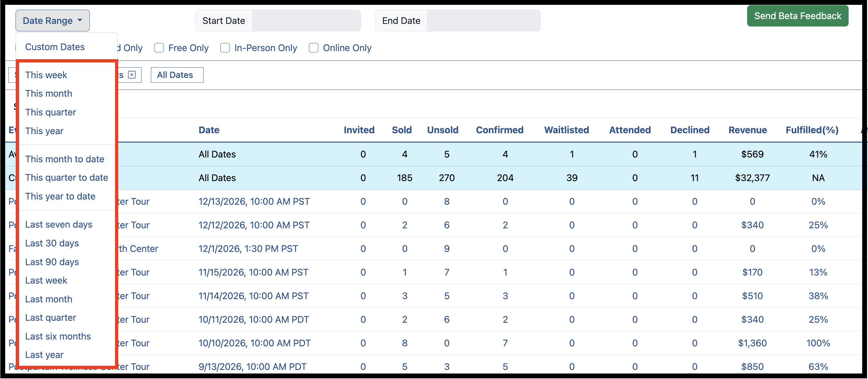This screenshot has width=868, height=379.
Task: Sort by Waitlisted column header
Action: click(x=567, y=130)
